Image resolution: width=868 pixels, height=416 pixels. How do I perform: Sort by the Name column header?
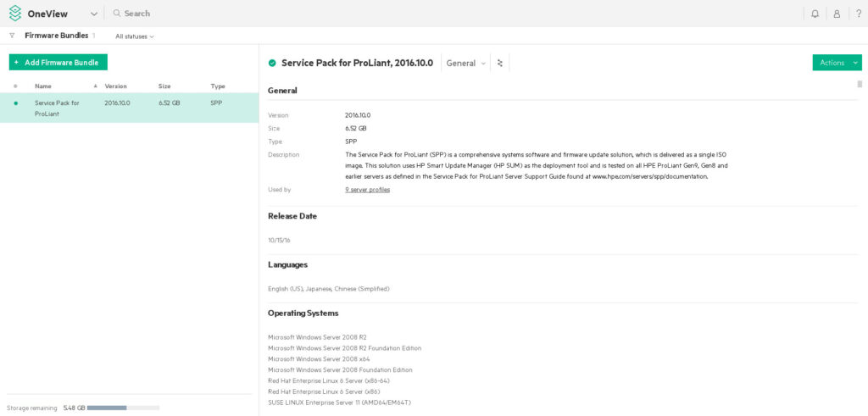coord(43,86)
